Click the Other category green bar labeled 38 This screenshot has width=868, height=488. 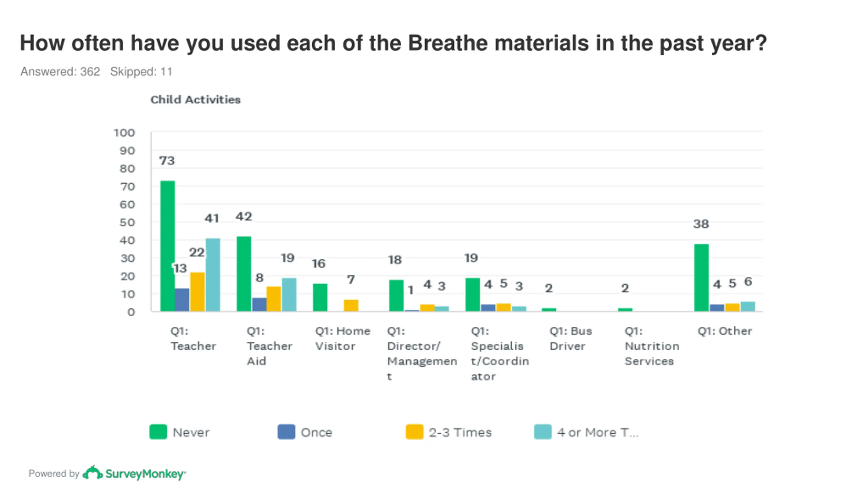(x=702, y=277)
